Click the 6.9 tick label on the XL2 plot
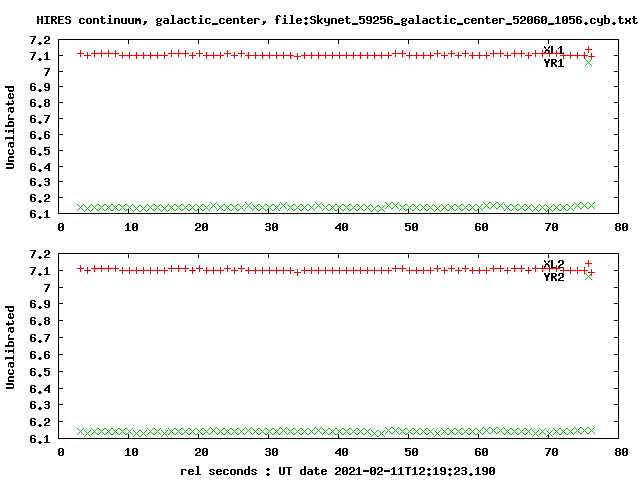This screenshot has height=480, width=640. tap(40, 304)
